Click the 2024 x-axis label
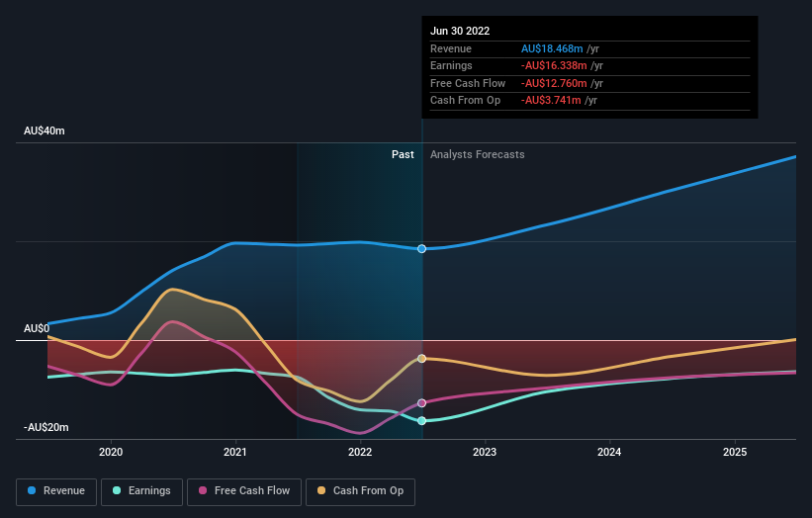Screen dimensions: 812x518 [x=609, y=453]
